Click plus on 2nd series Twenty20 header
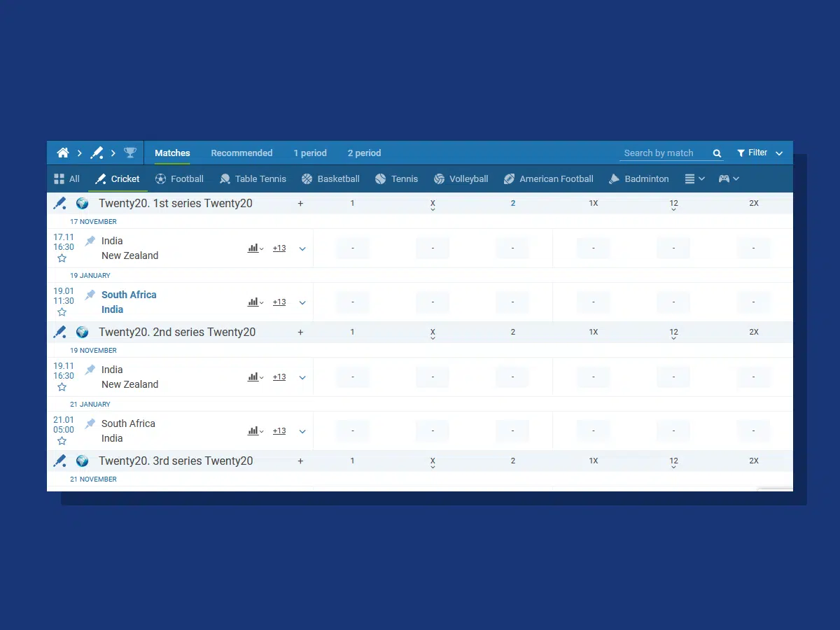This screenshot has height=630, width=840. coord(300,332)
